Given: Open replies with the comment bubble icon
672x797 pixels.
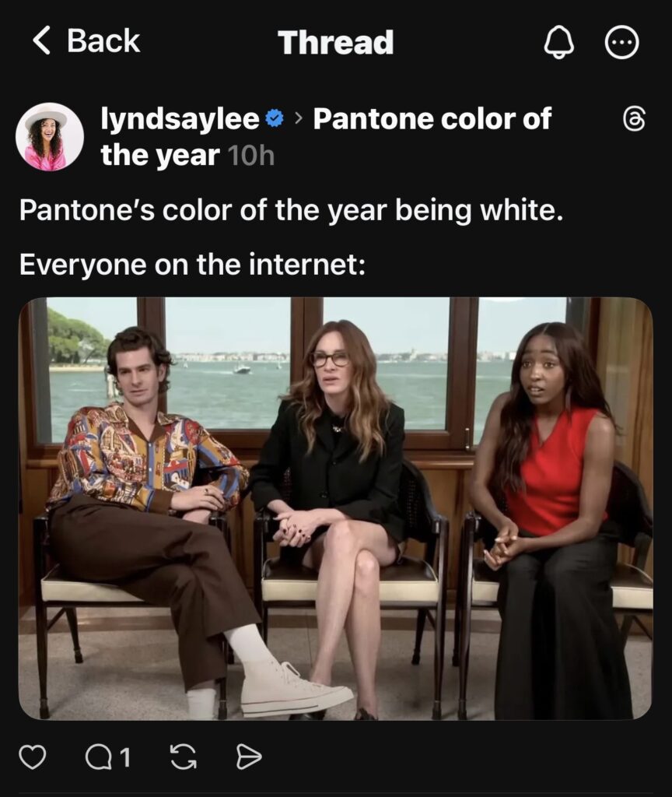Looking at the screenshot, I should (x=99, y=757).
